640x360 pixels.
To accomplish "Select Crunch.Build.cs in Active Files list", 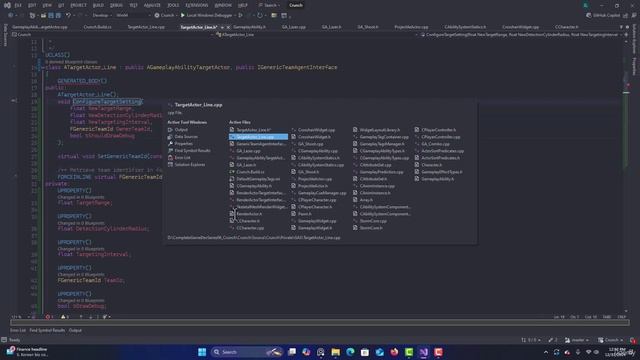I will click(247, 172).
